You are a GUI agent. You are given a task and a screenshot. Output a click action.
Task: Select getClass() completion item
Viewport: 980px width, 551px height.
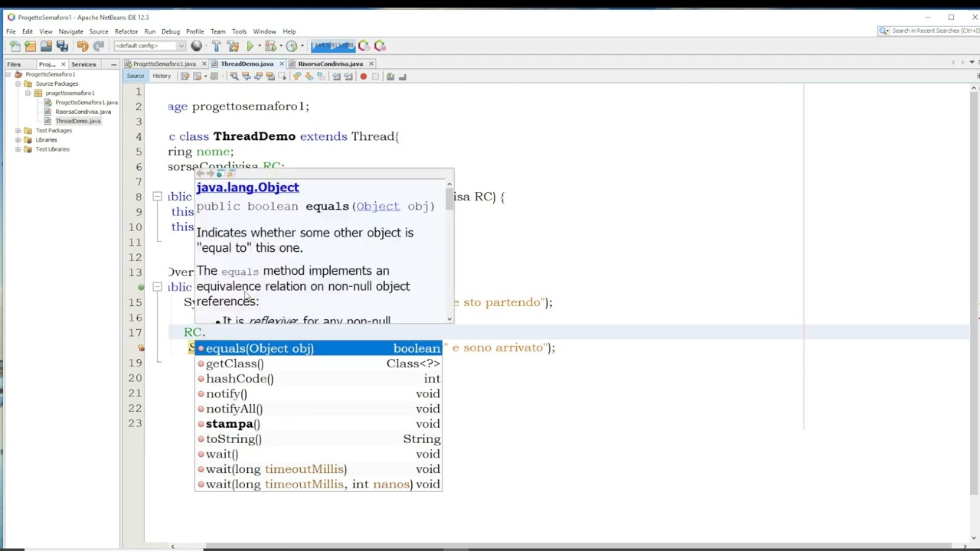(318, 364)
